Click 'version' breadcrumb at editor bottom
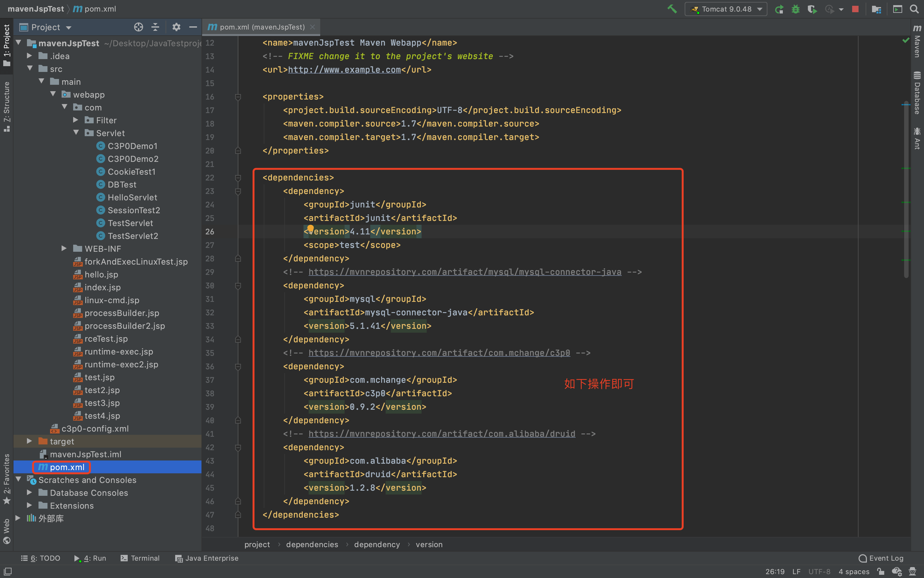This screenshot has height=578, width=924. click(x=429, y=544)
